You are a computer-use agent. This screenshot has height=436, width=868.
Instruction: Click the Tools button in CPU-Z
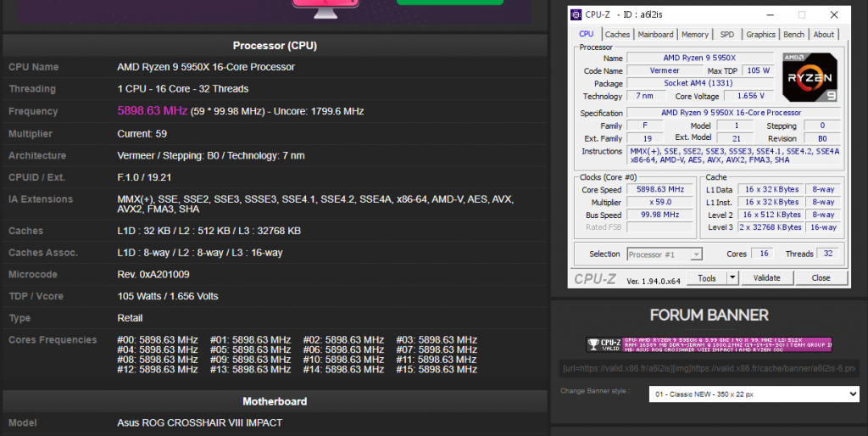(x=707, y=278)
